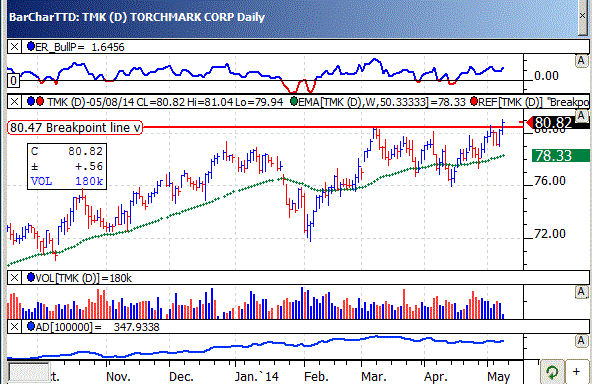Toggle autoscale A in volume panel

(x=581, y=292)
